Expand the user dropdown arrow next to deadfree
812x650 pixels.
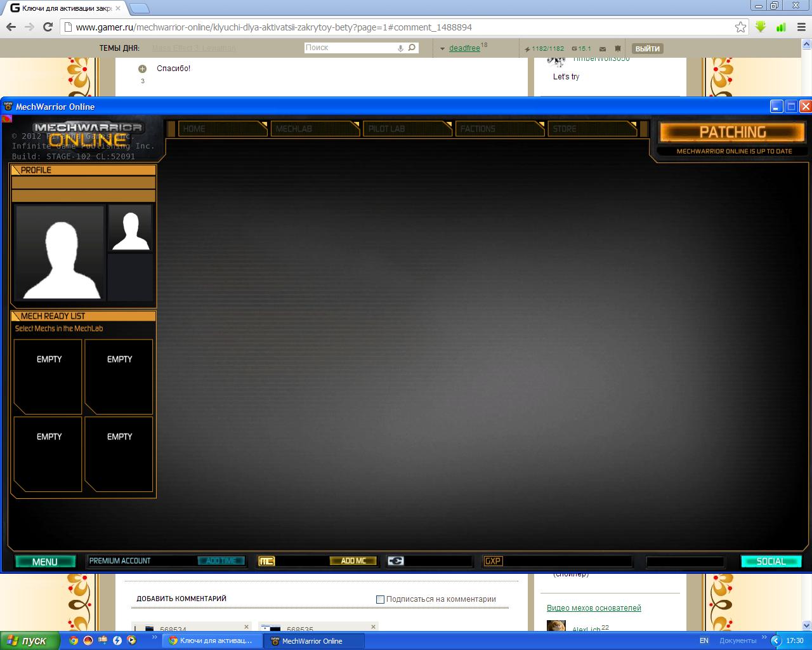point(442,49)
